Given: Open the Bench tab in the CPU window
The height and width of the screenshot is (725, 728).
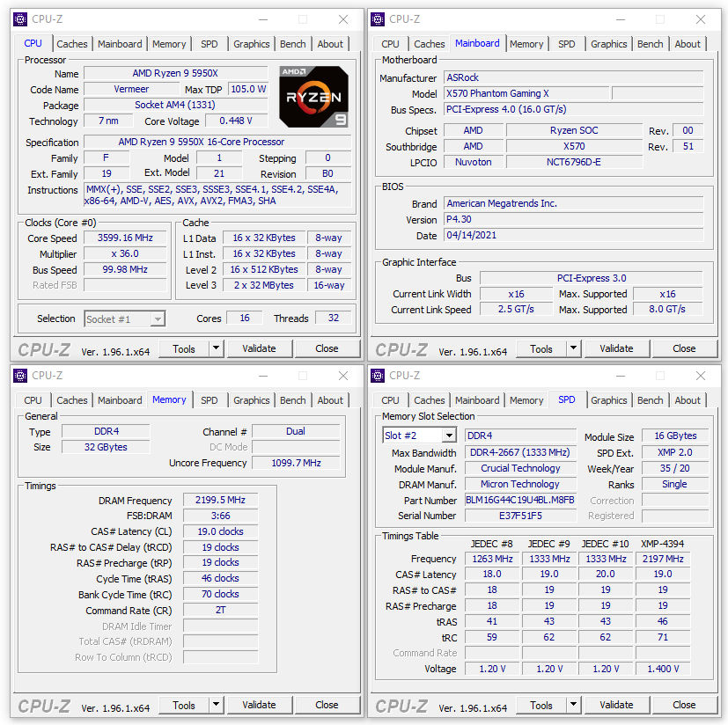Looking at the screenshot, I should click(293, 44).
